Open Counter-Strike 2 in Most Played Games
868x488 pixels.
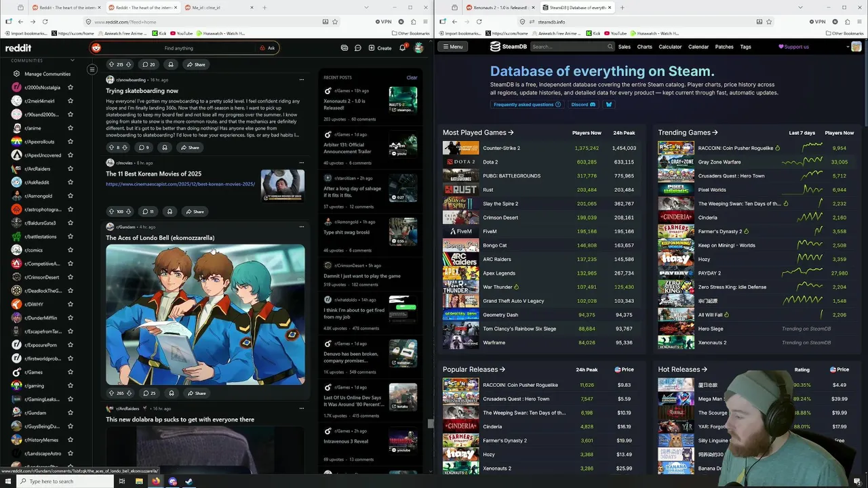click(x=501, y=148)
